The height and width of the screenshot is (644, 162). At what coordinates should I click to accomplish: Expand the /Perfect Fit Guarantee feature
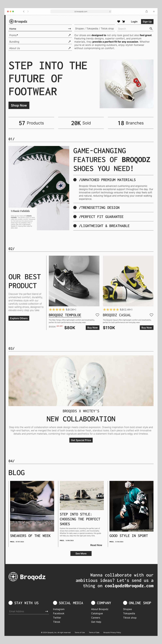(x=113, y=217)
